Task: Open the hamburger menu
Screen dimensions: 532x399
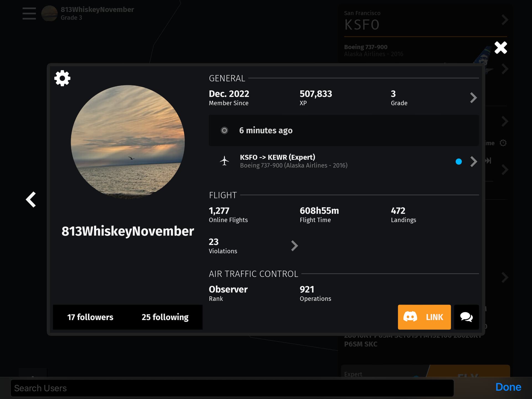Action: [x=29, y=13]
